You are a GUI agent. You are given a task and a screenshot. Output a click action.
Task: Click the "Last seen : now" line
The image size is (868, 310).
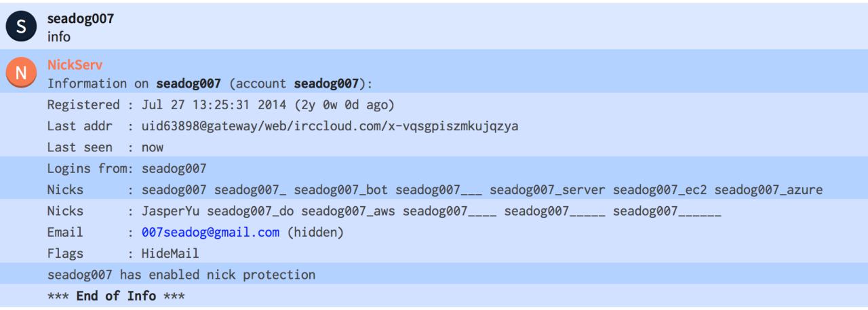[105, 147]
